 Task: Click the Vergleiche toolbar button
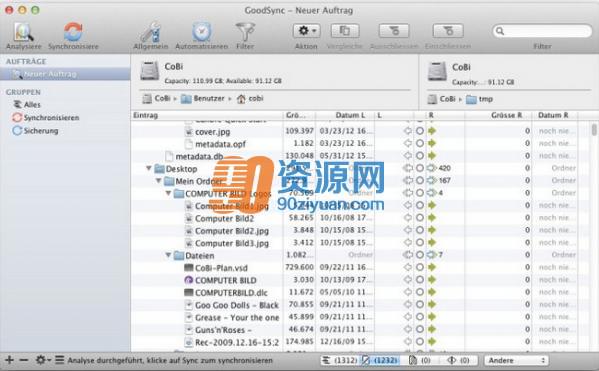[345, 31]
